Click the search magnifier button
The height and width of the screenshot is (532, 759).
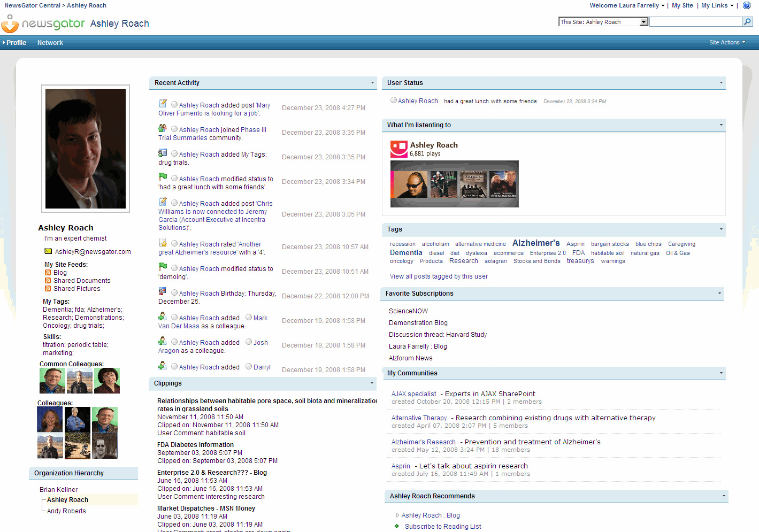(x=747, y=21)
